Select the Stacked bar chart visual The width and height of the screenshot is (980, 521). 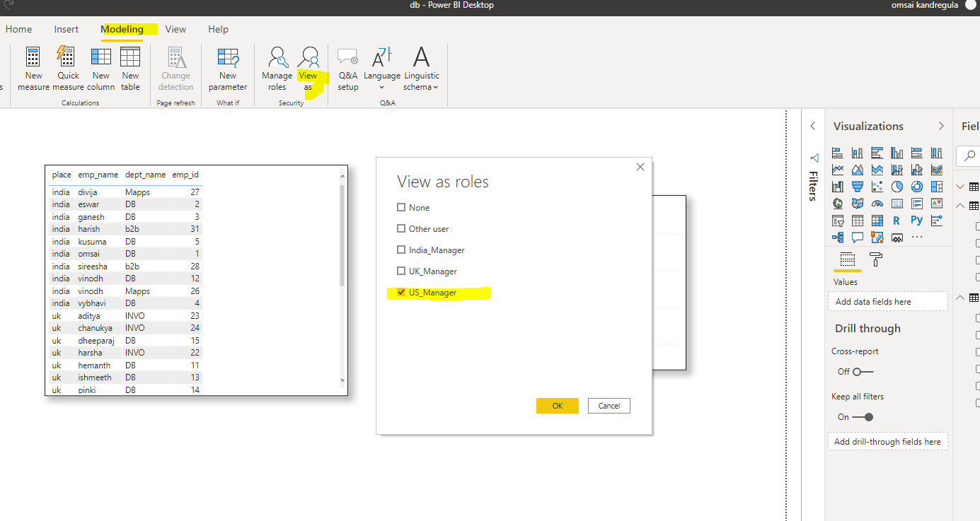(838, 153)
